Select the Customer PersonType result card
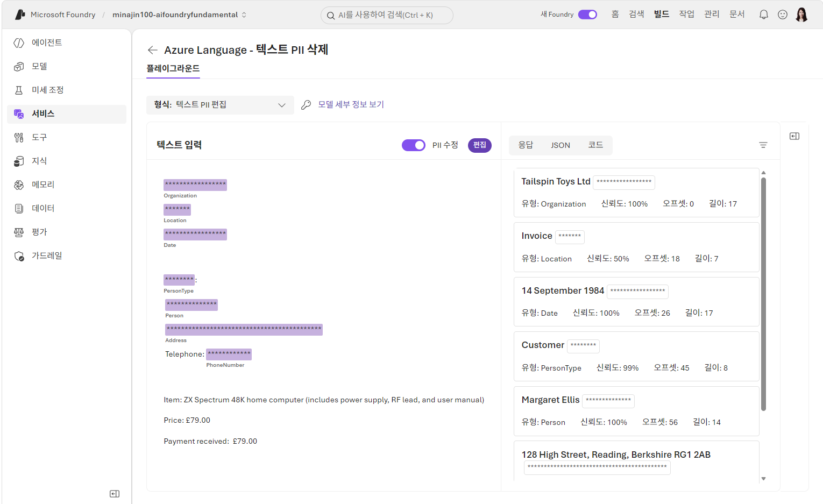This screenshot has height=504, width=823. [x=636, y=357]
